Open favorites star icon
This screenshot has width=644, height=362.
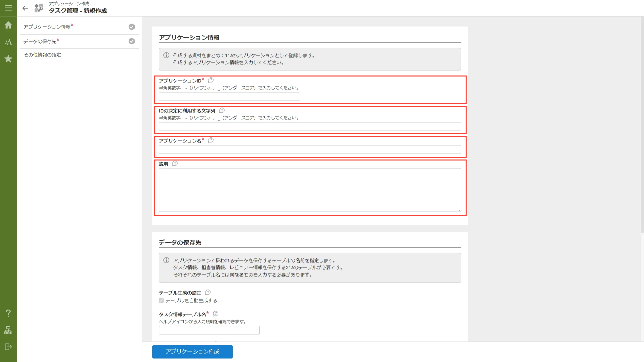8,59
